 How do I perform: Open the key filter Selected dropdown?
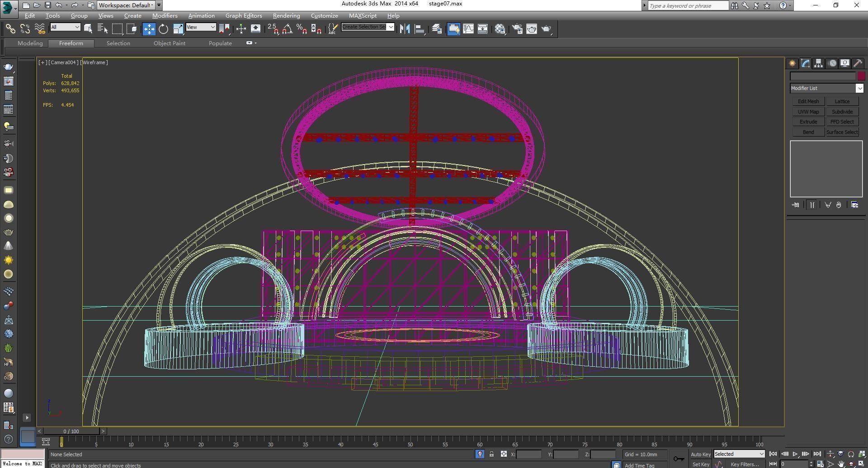tap(739, 454)
